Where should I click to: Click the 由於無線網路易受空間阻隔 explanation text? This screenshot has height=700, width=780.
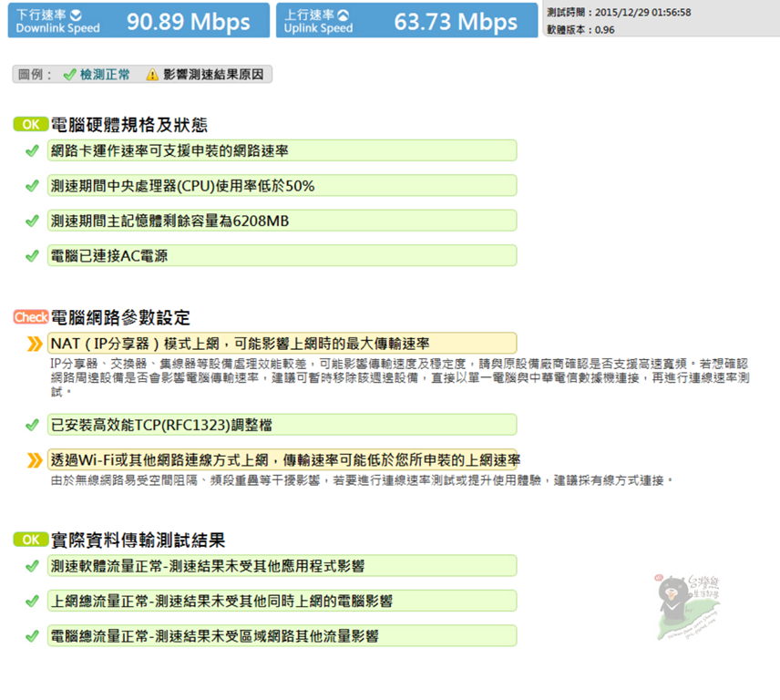coord(362,480)
